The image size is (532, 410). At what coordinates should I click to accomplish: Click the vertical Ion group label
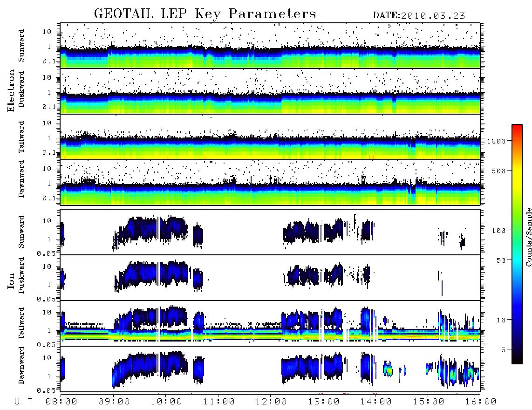(11, 281)
